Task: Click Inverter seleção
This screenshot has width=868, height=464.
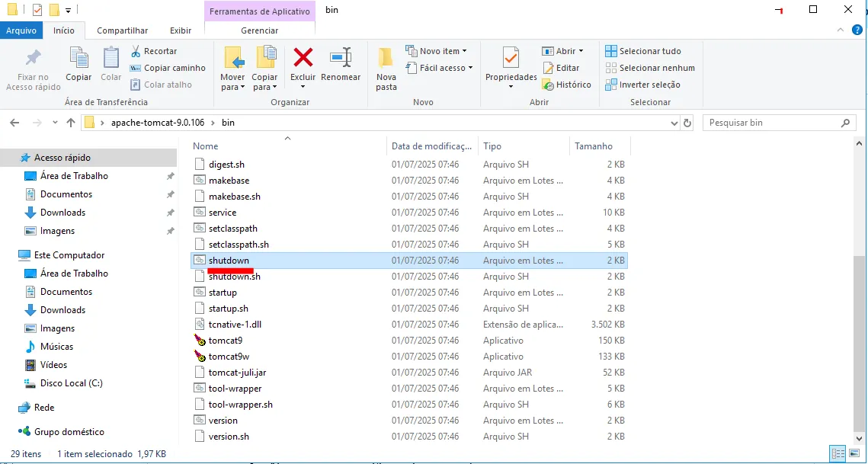Action: (642, 85)
